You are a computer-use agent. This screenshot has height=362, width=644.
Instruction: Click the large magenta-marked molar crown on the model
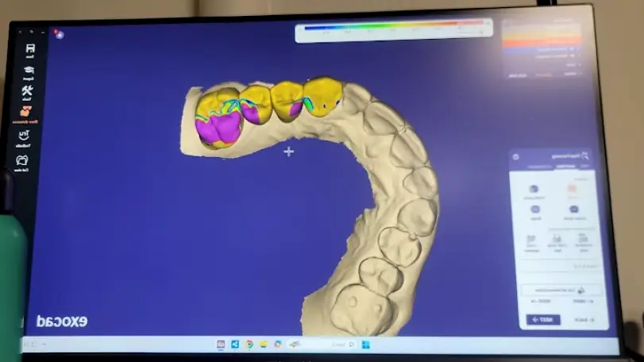(x=218, y=118)
